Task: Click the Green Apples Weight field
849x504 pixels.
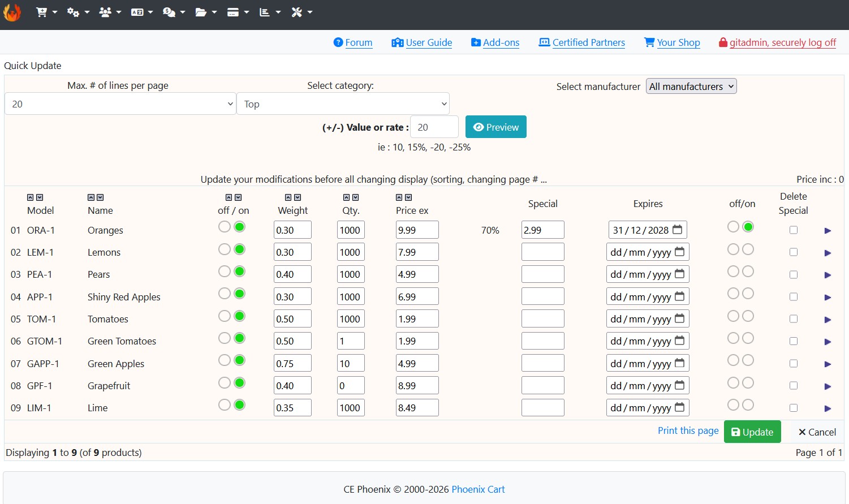Action: click(x=292, y=364)
